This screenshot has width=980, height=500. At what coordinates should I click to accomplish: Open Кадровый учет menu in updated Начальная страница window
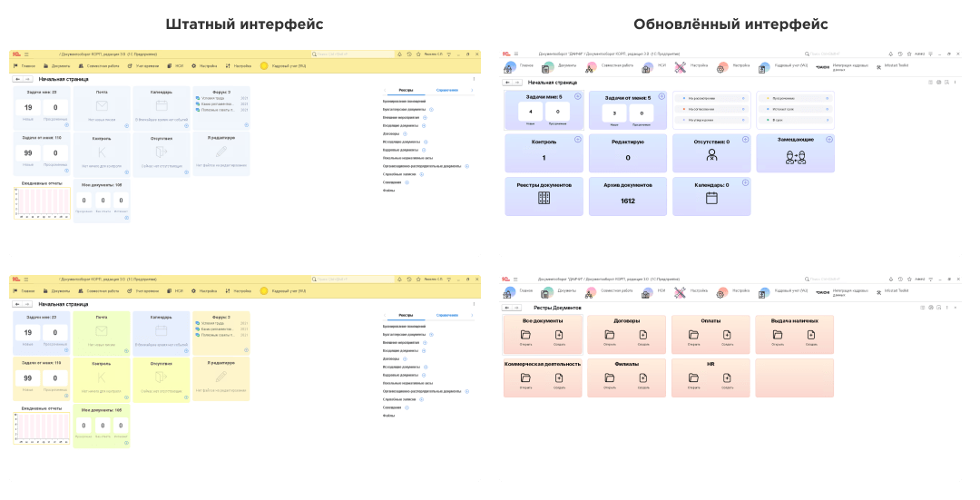tap(784, 66)
